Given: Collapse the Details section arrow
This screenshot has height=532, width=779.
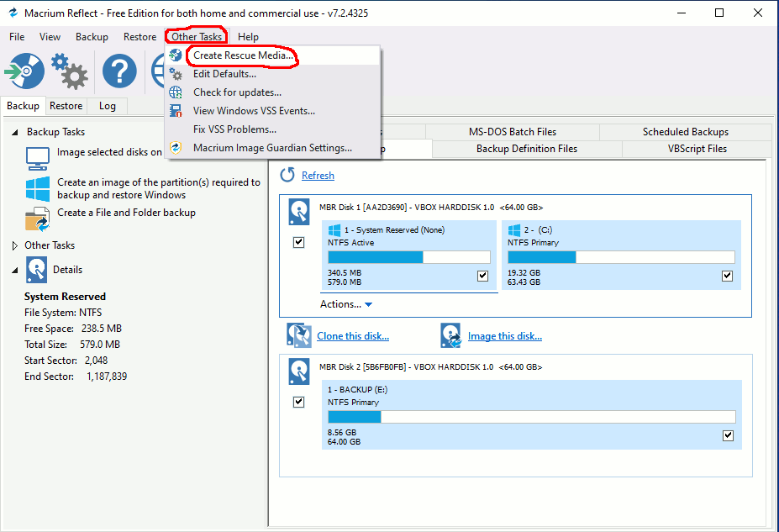Looking at the screenshot, I should point(15,271).
